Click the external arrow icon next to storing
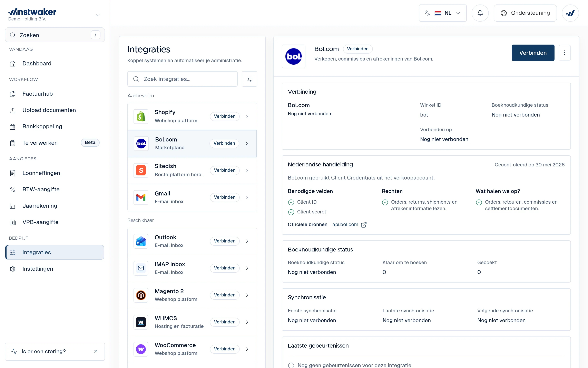 [x=96, y=351]
